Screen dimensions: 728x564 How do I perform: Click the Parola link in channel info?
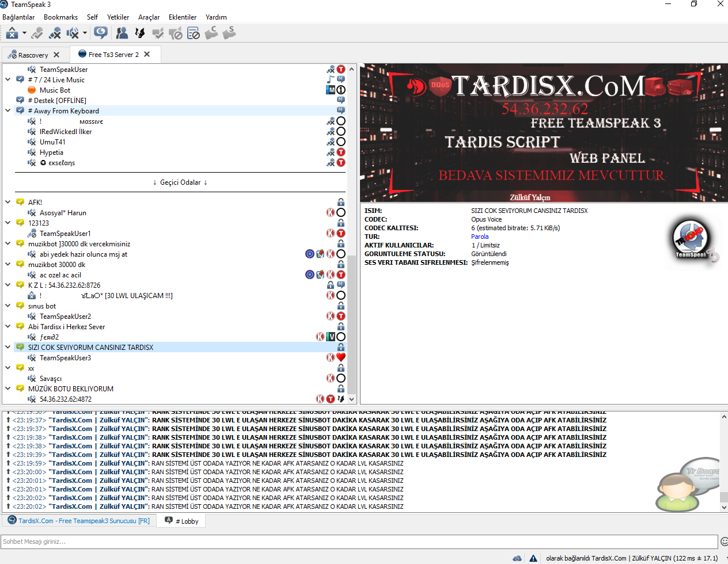(480, 237)
